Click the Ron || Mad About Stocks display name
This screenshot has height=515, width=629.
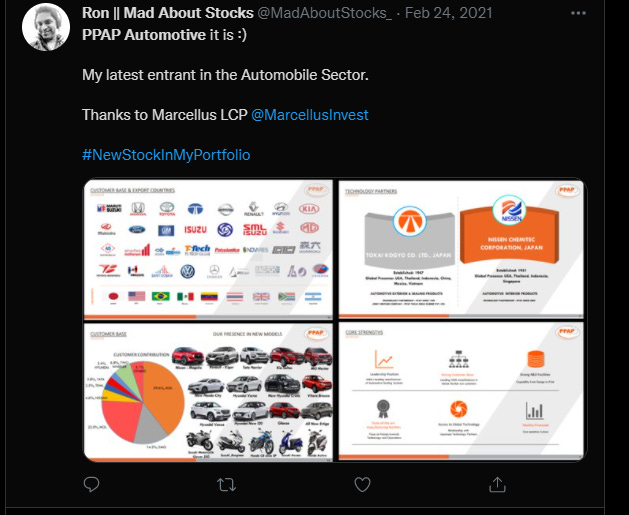[x=168, y=13]
